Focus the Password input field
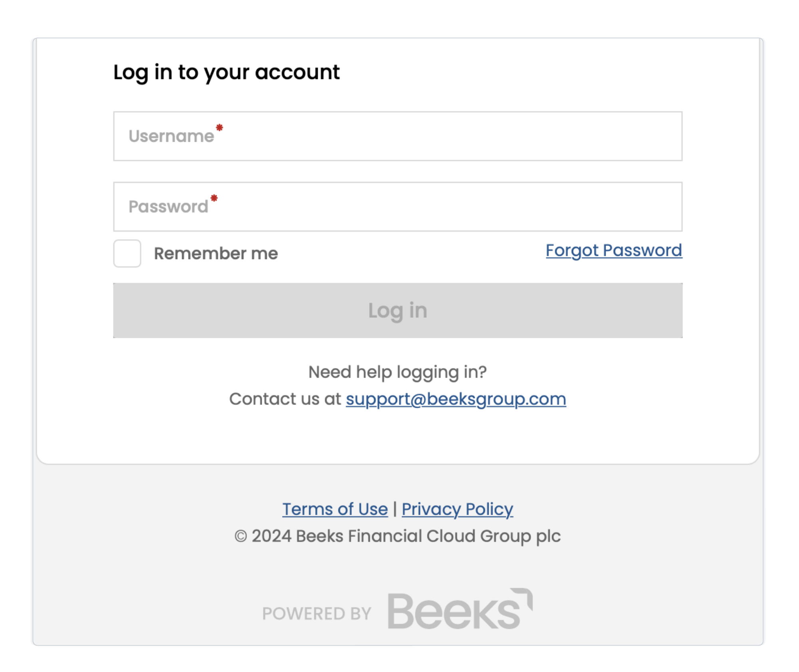 click(x=398, y=206)
